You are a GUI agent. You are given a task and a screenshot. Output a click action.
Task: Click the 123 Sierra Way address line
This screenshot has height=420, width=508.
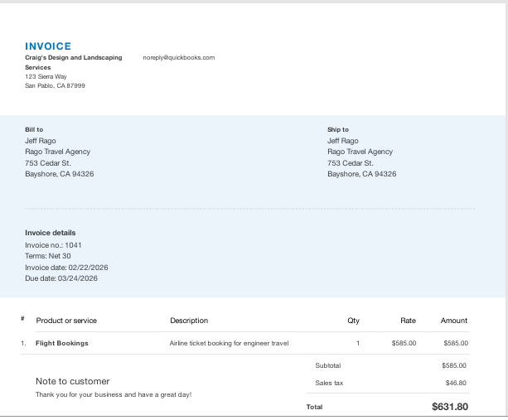tap(46, 76)
